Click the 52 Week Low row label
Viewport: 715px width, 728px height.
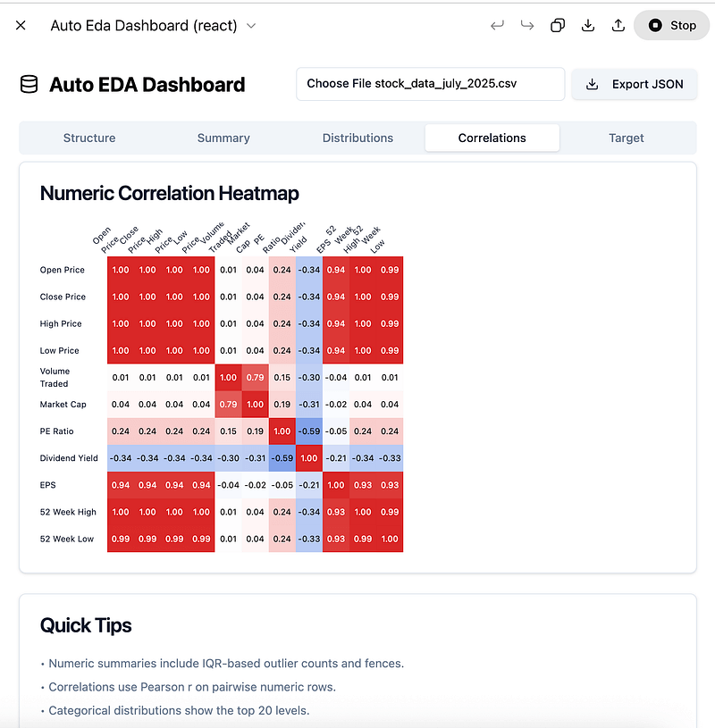(67, 539)
